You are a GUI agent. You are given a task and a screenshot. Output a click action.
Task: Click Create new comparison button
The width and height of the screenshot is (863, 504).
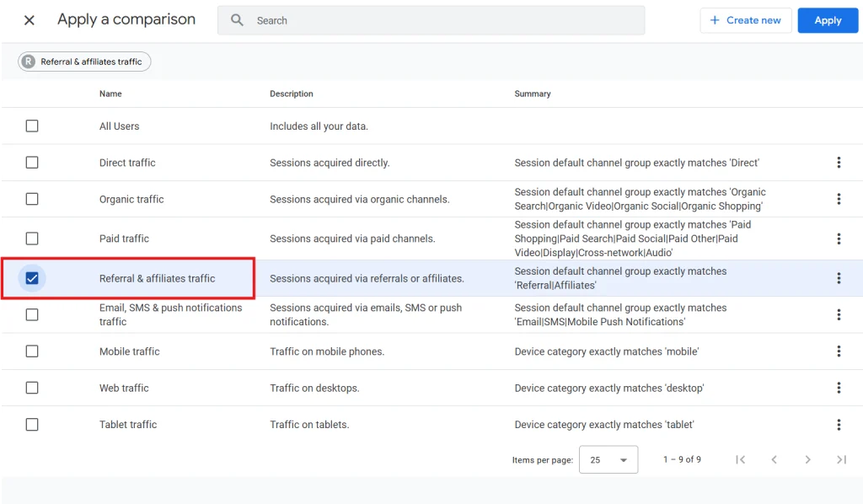(745, 20)
